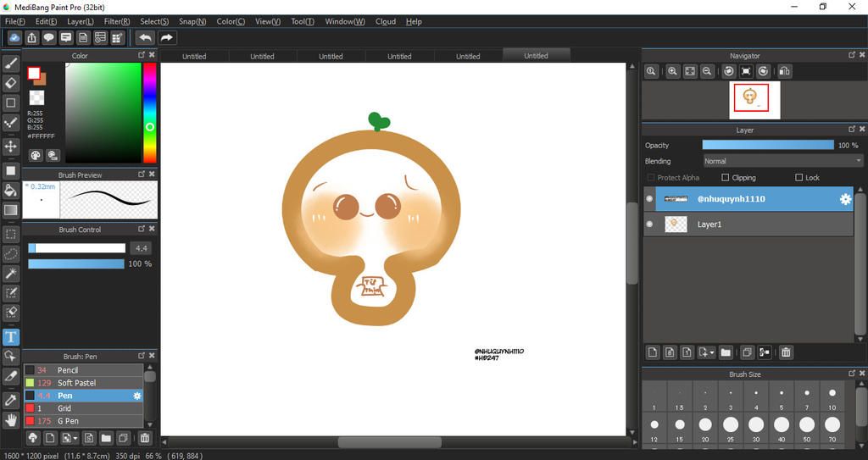Viewport: 868px width, 460px height.
Task: Click the speech bubble icon in the top toolbar
Action: 48,37
